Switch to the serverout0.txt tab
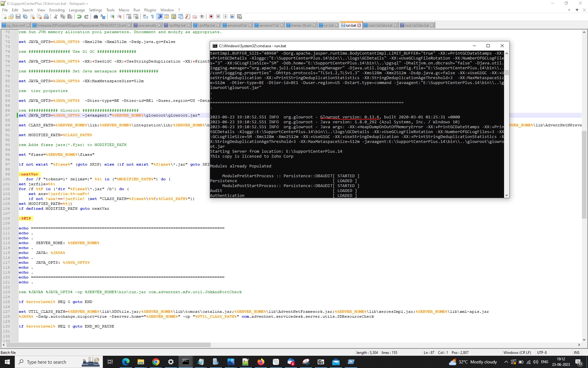 point(237,25)
